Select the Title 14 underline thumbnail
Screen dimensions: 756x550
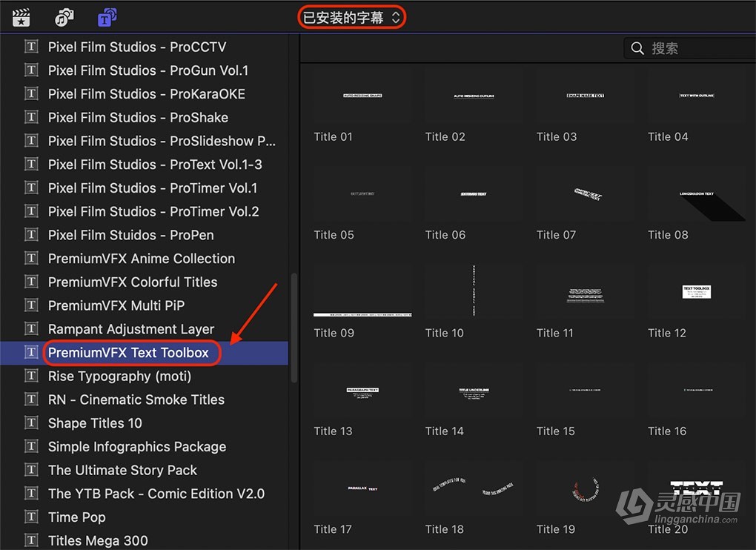474,390
